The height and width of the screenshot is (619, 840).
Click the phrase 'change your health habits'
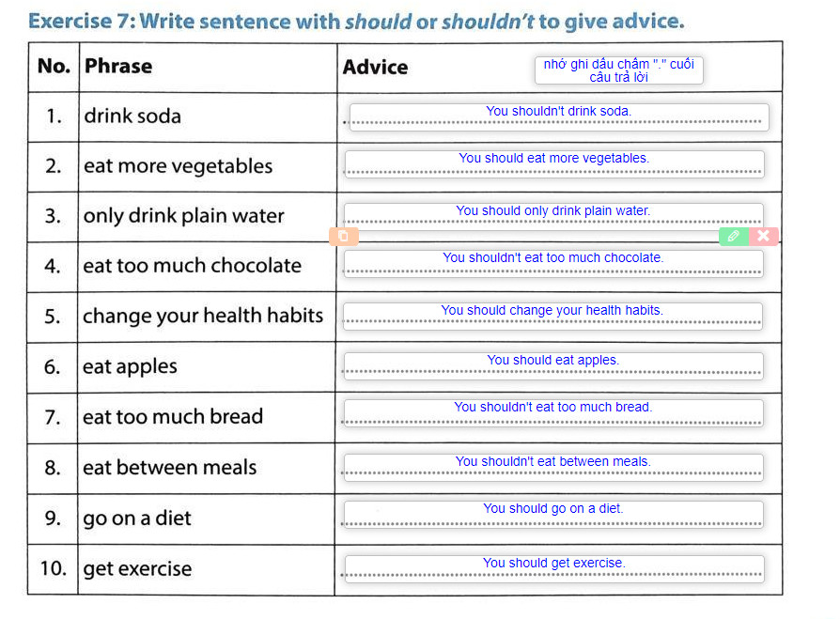tap(202, 316)
